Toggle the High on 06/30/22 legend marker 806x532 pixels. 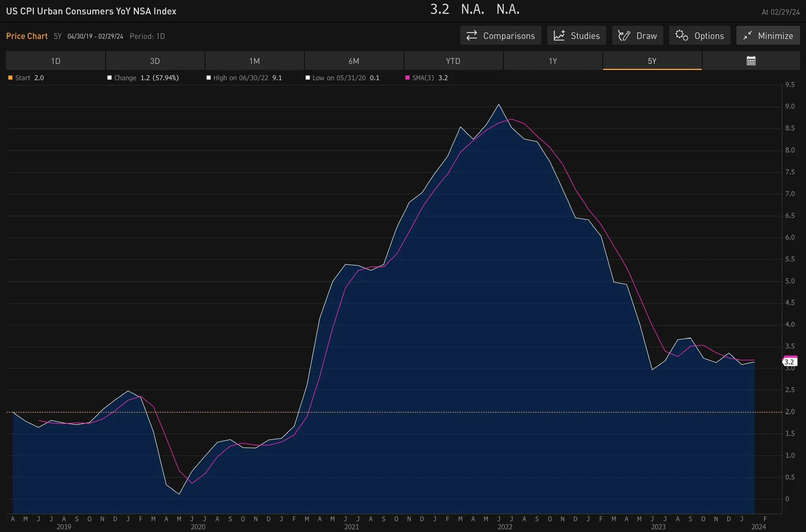(x=209, y=78)
